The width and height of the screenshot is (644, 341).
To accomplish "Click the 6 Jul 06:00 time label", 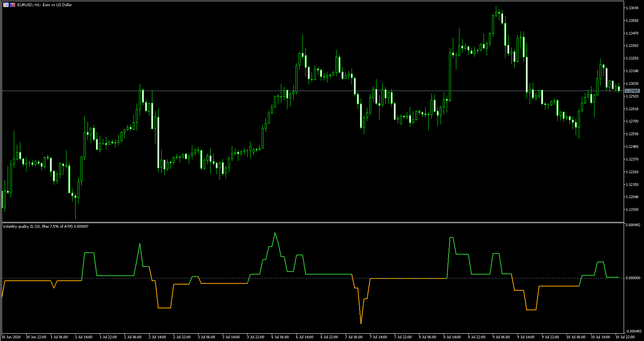I will (x=280, y=337).
